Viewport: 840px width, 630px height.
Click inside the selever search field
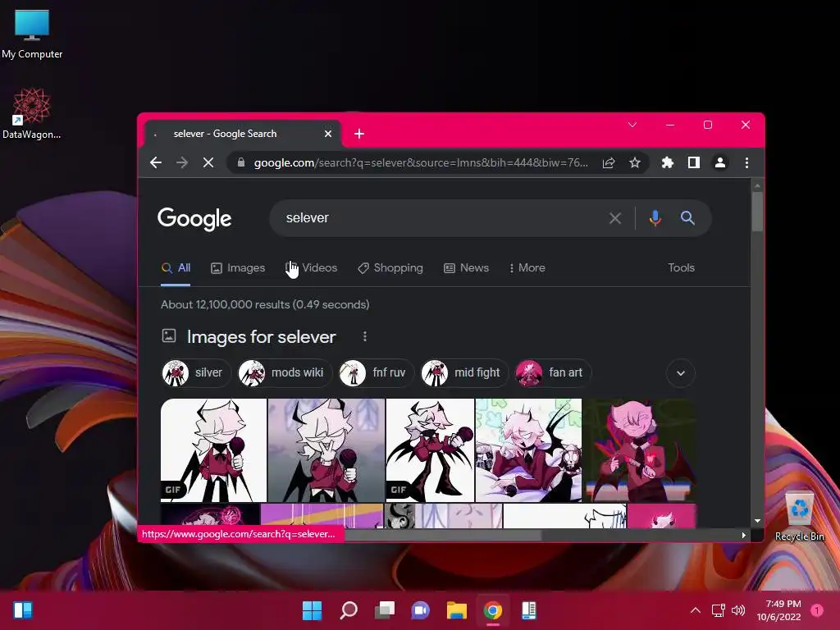440,218
